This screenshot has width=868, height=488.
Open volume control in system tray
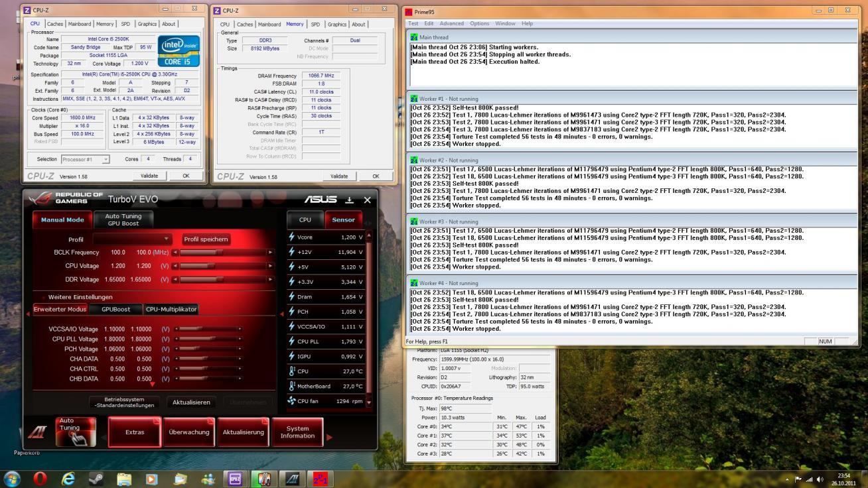point(820,479)
